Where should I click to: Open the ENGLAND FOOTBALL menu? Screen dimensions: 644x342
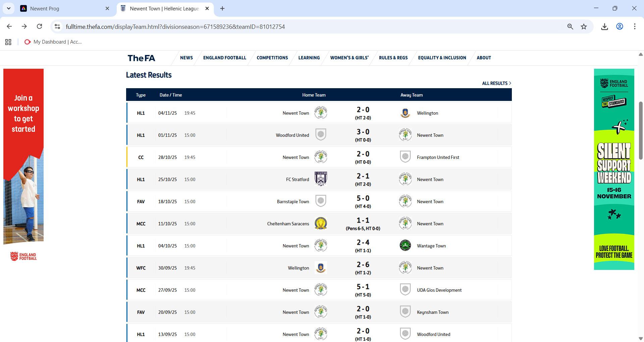point(225,58)
